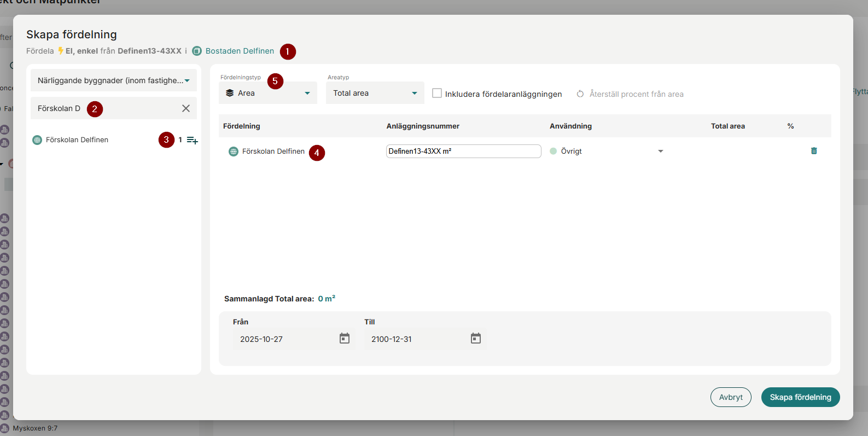The width and height of the screenshot is (868, 436).
Task: Click the globe icon in distribution row
Action: click(x=234, y=152)
